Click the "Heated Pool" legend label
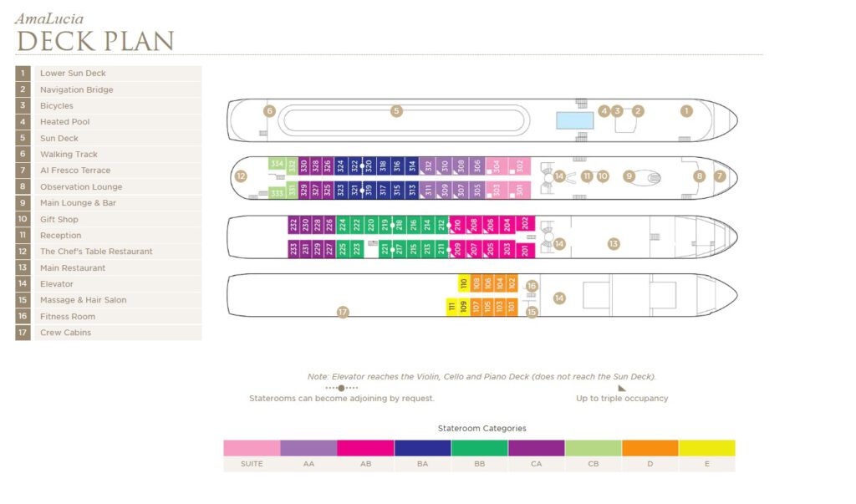This screenshot has width=856, height=504. [x=64, y=122]
